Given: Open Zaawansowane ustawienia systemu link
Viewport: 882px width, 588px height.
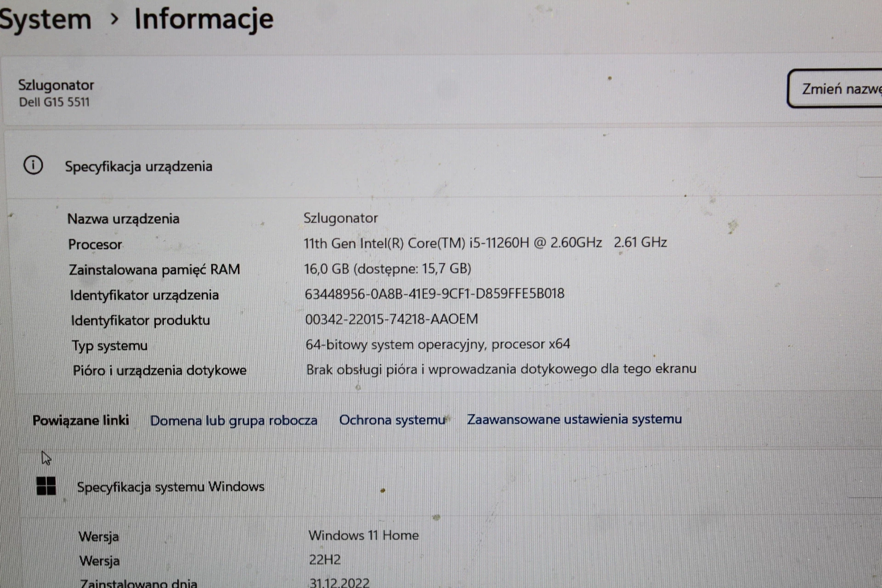Looking at the screenshot, I should point(574,419).
